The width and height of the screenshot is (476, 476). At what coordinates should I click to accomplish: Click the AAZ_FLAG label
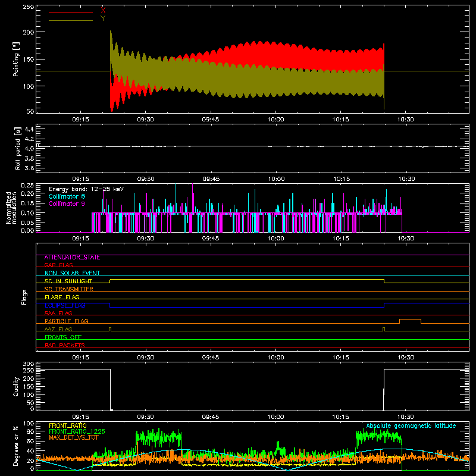pos(58,330)
